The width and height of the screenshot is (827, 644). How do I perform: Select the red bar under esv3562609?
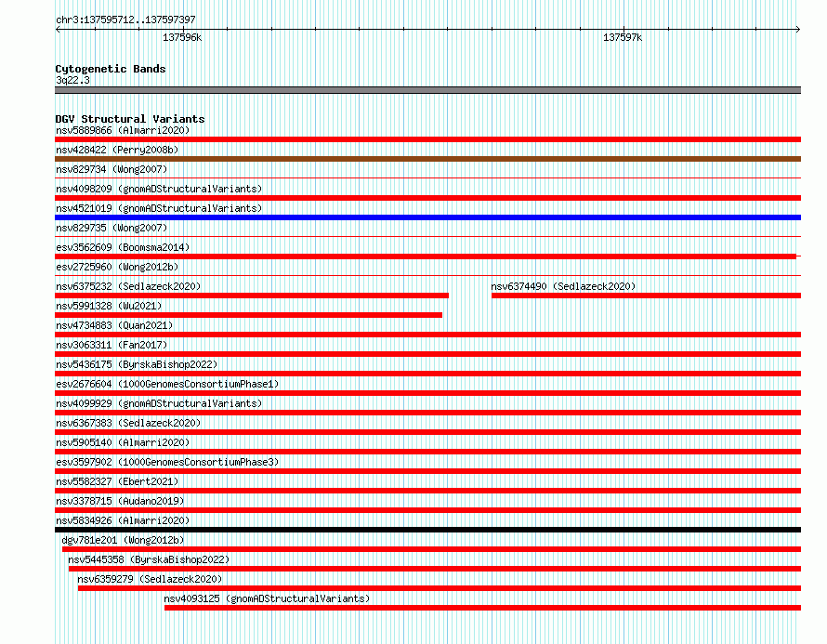425,256
